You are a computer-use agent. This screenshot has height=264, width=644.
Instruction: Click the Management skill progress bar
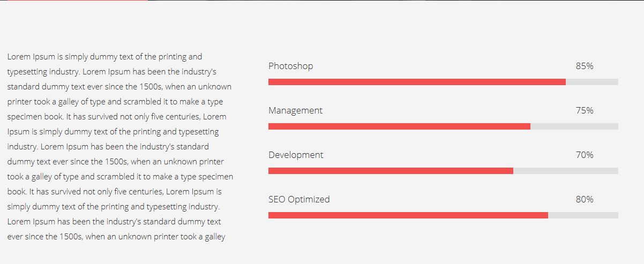(x=399, y=126)
